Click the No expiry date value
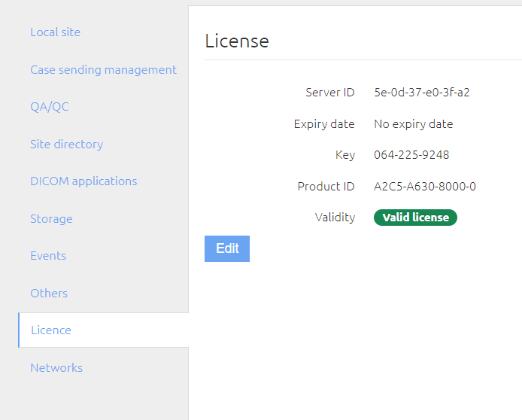This screenshot has width=522, height=420. pyautogui.click(x=414, y=124)
